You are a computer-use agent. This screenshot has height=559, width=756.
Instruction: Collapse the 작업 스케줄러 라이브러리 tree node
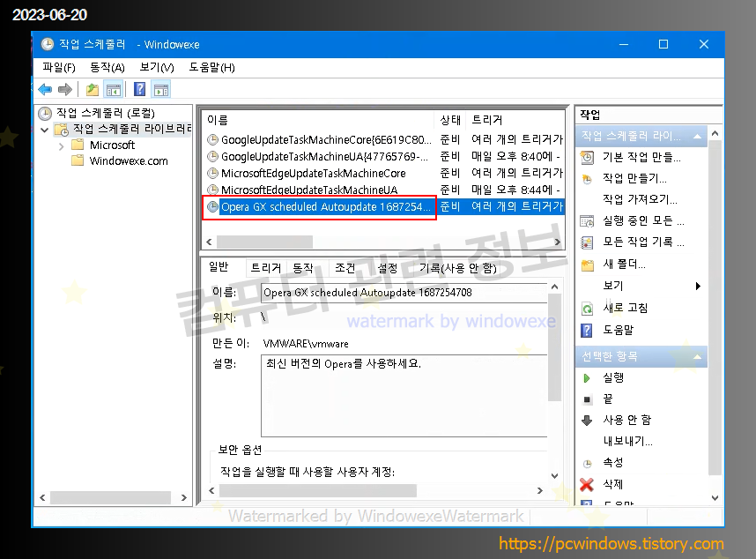click(45, 130)
